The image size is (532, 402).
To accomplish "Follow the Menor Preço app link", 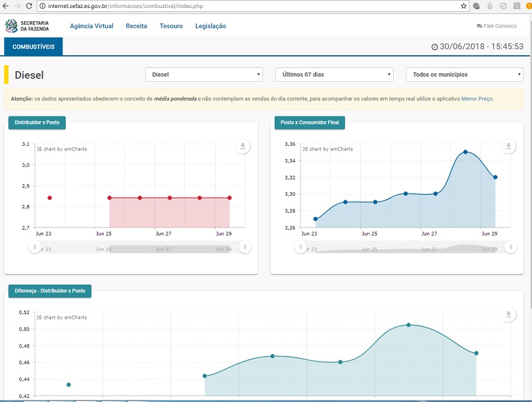I will (x=477, y=99).
